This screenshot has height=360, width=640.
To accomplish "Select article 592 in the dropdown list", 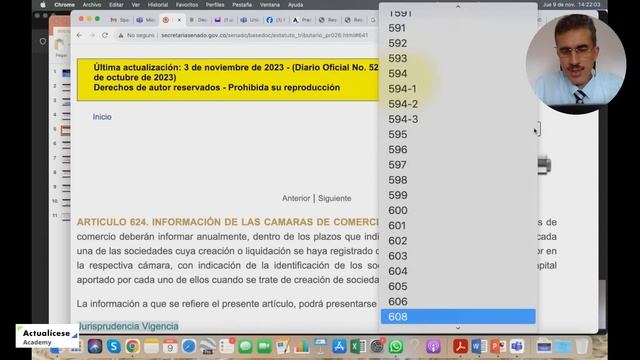I will pyautogui.click(x=458, y=43).
